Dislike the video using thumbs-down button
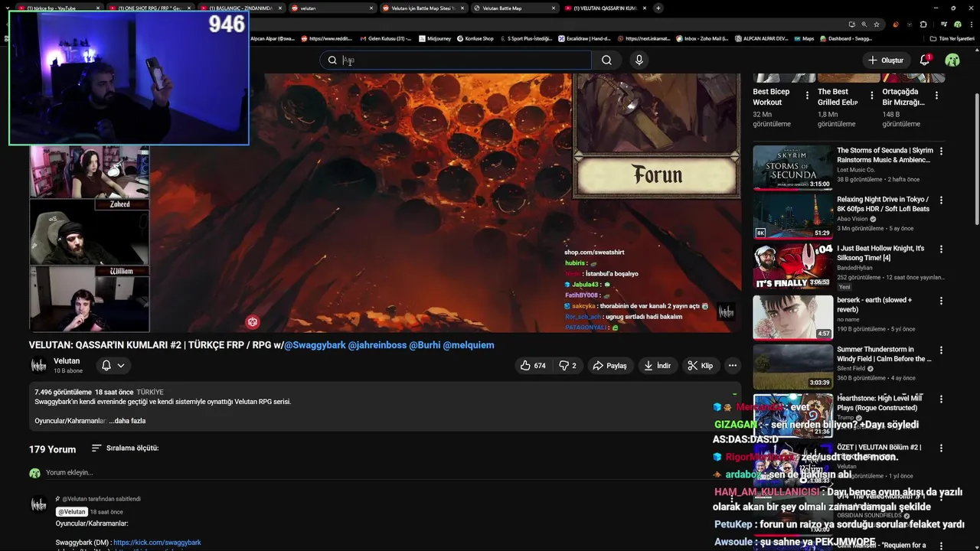Image resolution: width=980 pixels, height=551 pixels. (x=567, y=366)
